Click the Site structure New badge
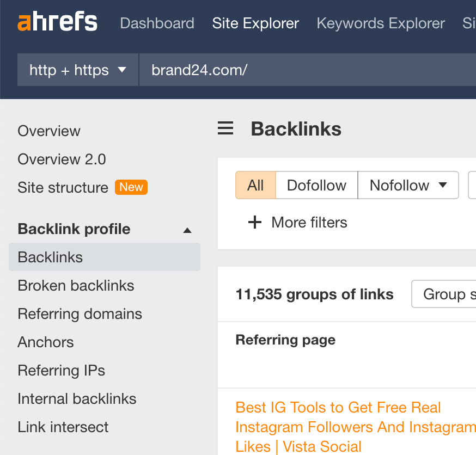This screenshot has width=476, height=455. 131,187
